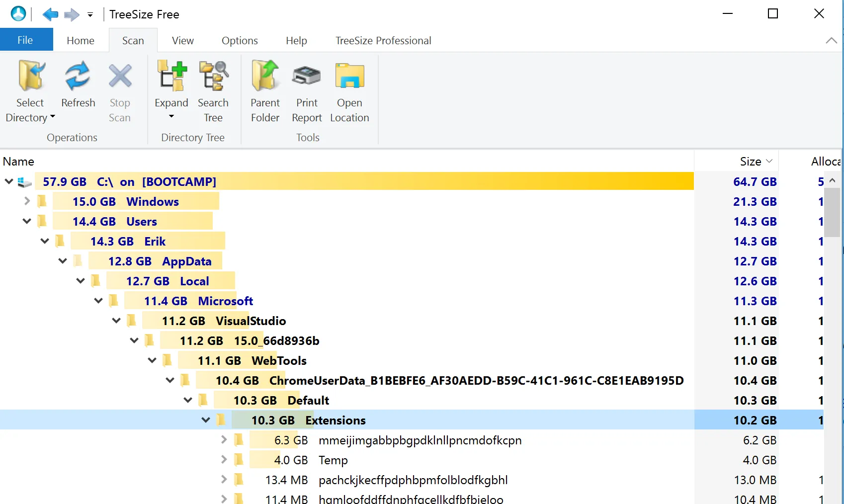The height and width of the screenshot is (504, 844).
Task: Click the AppData folder icon
Action: click(78, 261)
